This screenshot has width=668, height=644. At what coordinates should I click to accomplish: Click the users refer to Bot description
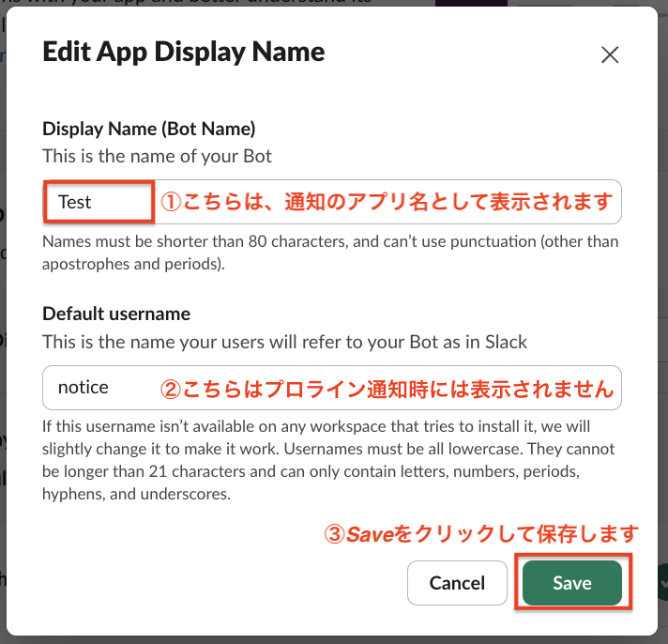pyautogui.click(x=284, y=341)
